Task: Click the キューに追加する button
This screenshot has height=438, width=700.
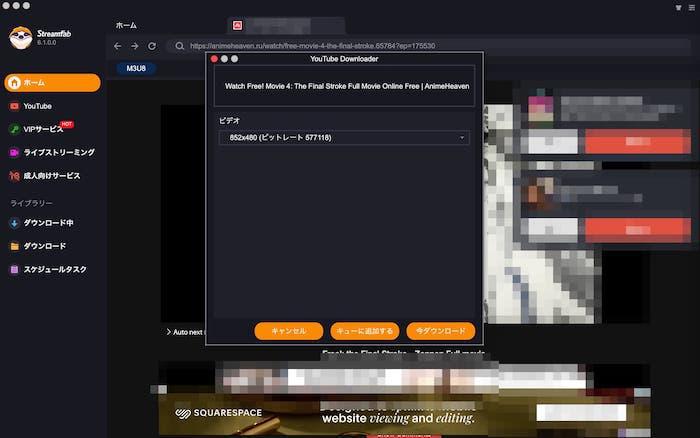Action: click(365, 331)
